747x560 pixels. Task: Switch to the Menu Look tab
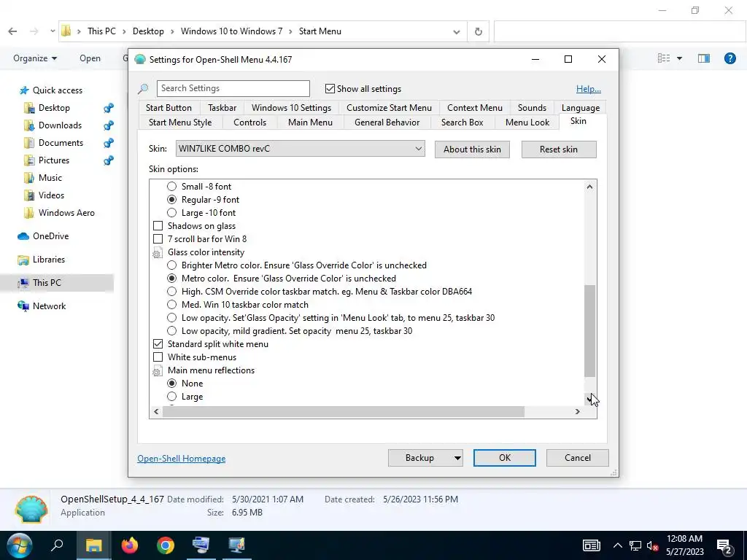coord(527,122)
